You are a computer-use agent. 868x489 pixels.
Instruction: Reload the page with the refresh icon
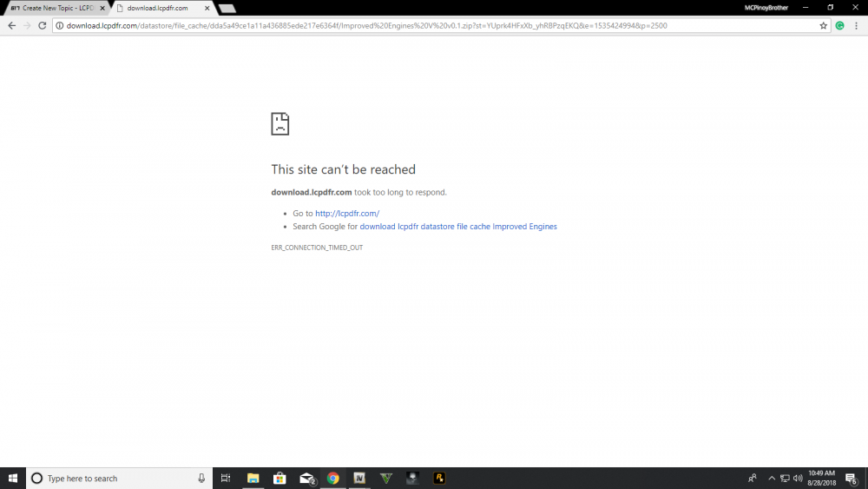pos(42,25)
